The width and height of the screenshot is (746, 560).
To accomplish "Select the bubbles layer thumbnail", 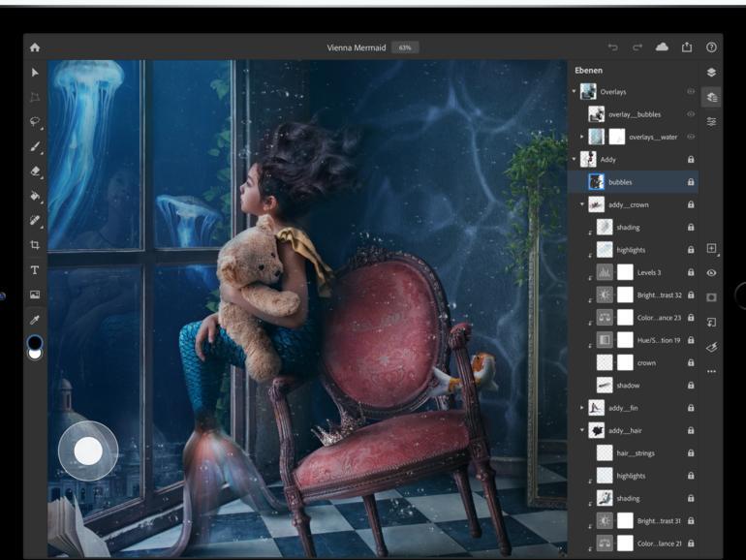I will point(596,182).
